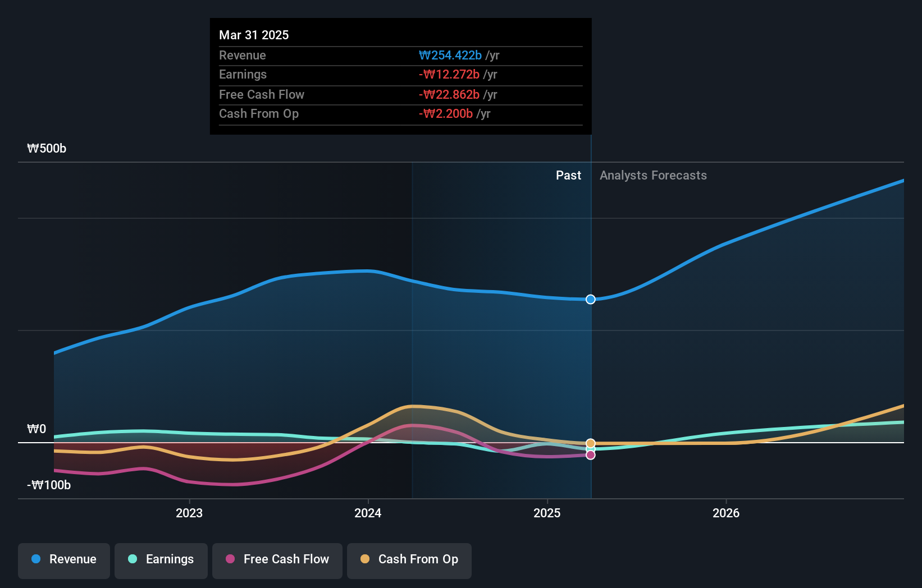
Task: Click the Free Cash Flow label in tooltip
Action: click(262, 94)
